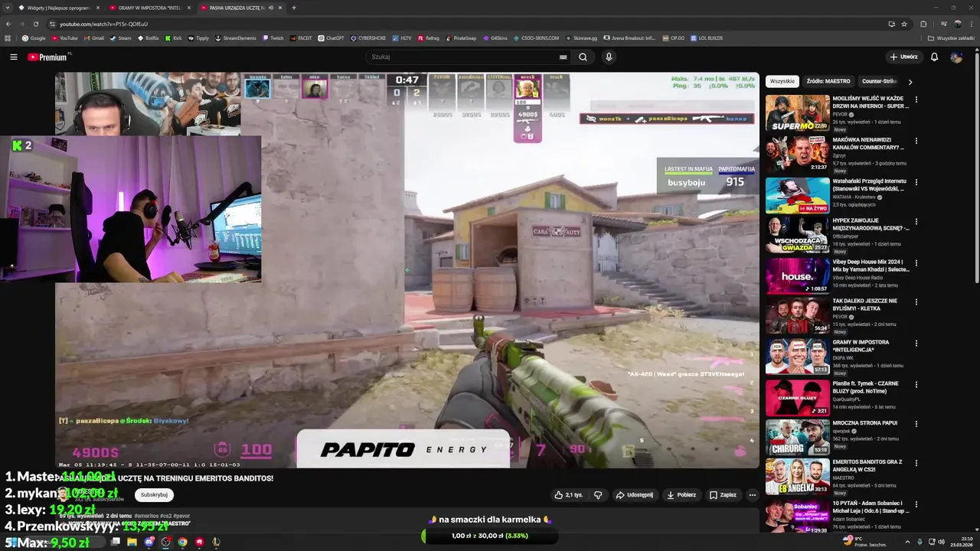Viewport: 980px width, 551px height.
Task: Open the MAKÓWKA NIENAWIDZI video title
Action: [868, 144]
